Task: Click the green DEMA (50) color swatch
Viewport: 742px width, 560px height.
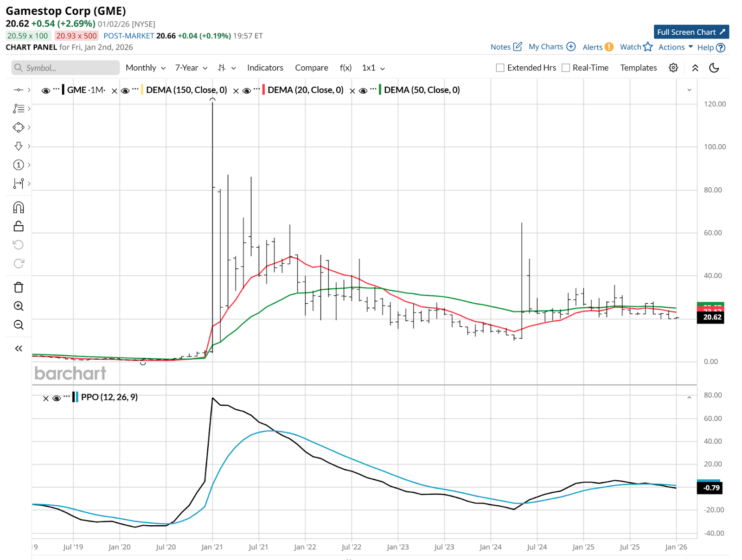Action: (380, 90)
